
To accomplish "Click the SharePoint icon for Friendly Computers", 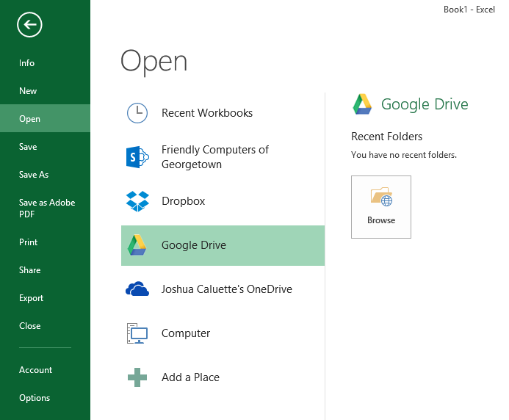I will pos(137,157).
